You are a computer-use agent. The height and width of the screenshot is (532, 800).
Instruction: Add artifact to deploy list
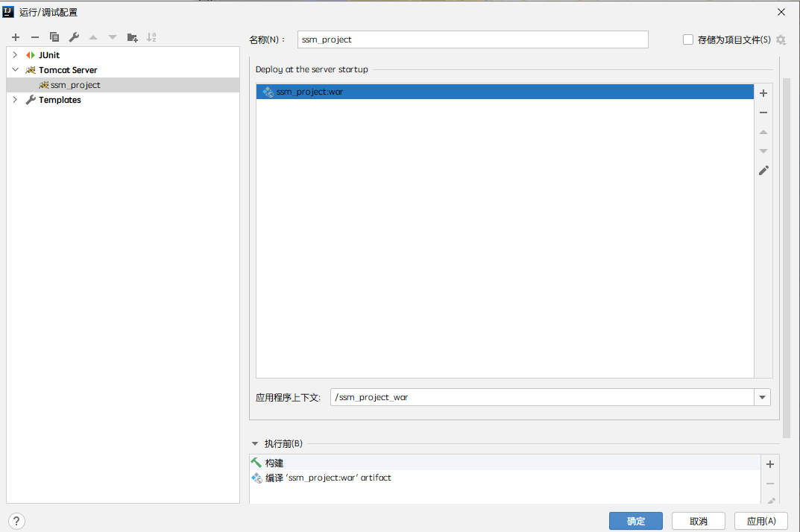pyautogui.click(x=763, y=93)
